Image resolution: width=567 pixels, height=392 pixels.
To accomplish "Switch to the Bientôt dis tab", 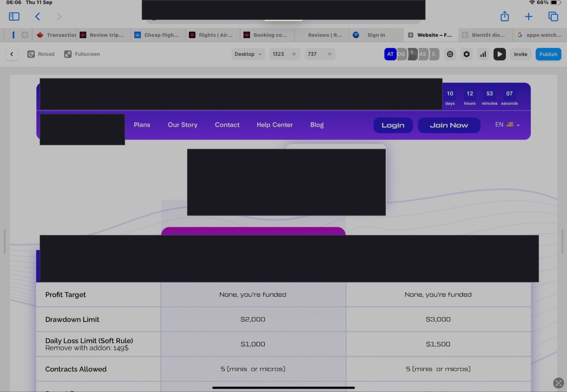I will coord(485,35).
